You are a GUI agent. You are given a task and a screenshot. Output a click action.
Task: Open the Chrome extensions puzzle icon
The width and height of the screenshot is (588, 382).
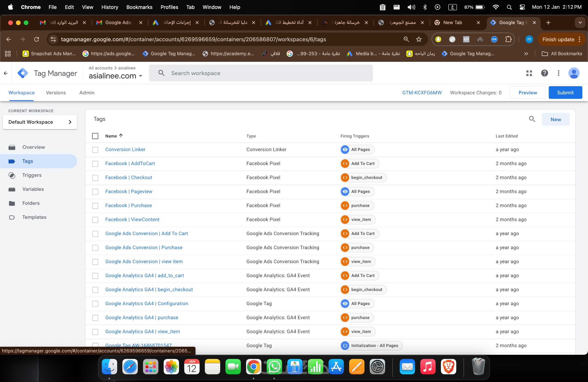point(508,39)
